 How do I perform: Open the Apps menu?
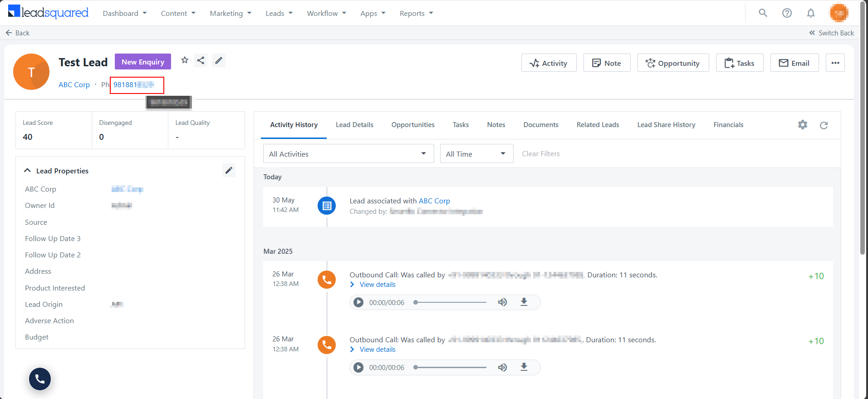point(373,13)
